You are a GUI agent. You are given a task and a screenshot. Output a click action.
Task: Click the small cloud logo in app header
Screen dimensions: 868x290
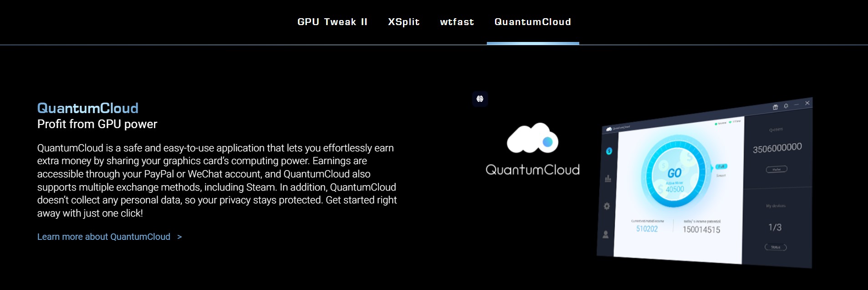(x=609, y=129)
